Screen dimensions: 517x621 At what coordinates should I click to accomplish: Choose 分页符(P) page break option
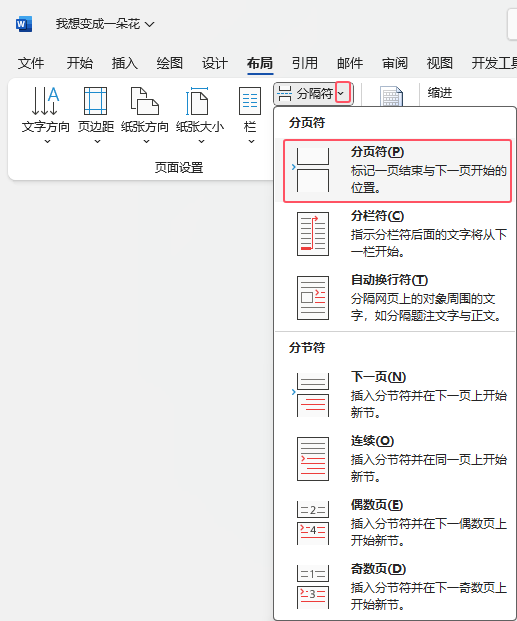coord(397,171)
